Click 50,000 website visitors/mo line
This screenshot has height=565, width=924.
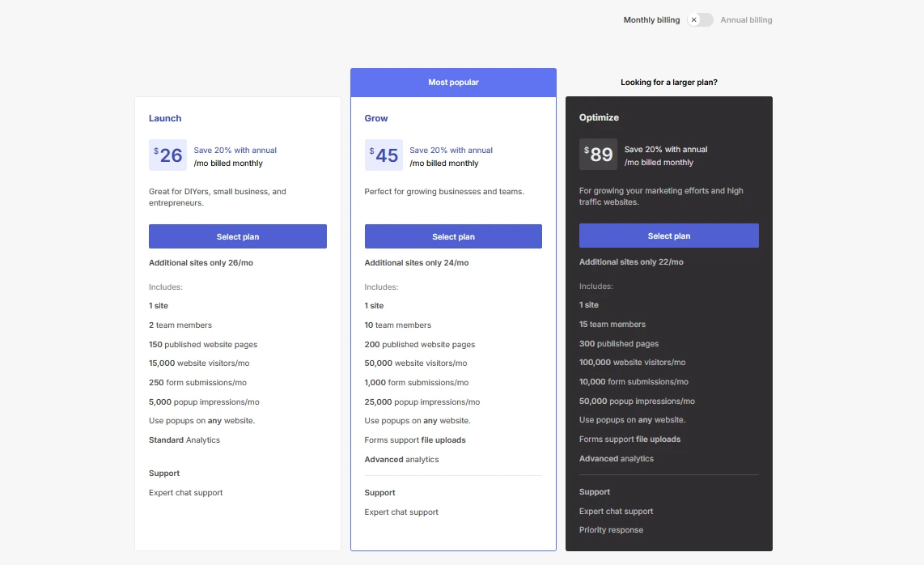click(x=415, y=363)
